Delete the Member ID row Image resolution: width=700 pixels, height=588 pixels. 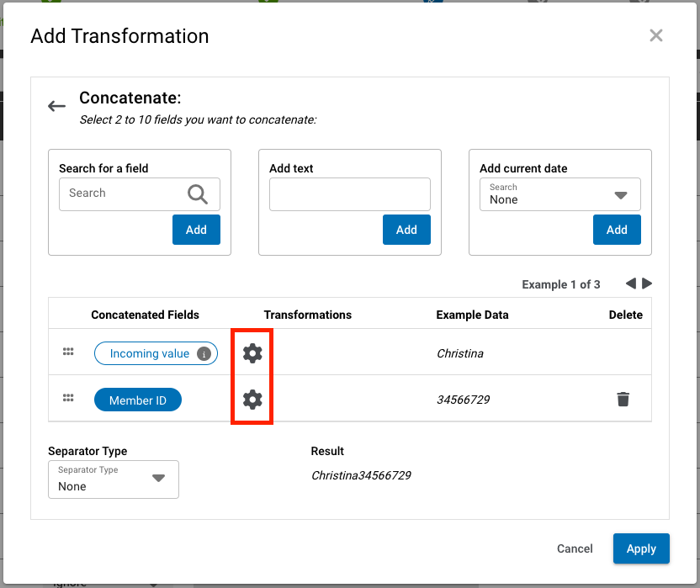(x=623, y=400)
